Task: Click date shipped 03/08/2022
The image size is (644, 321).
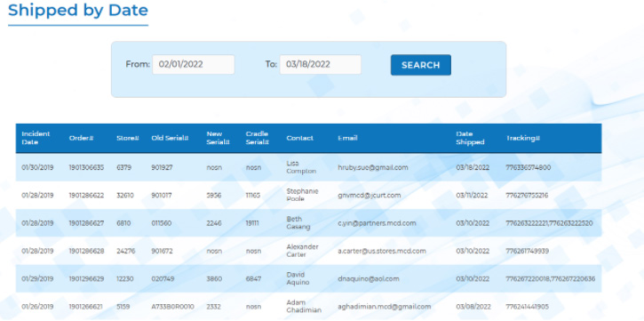Action: [x=473, y=307]
